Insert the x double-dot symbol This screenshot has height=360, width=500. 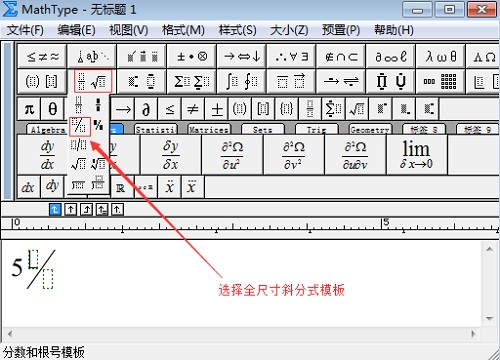coord(170,187)
